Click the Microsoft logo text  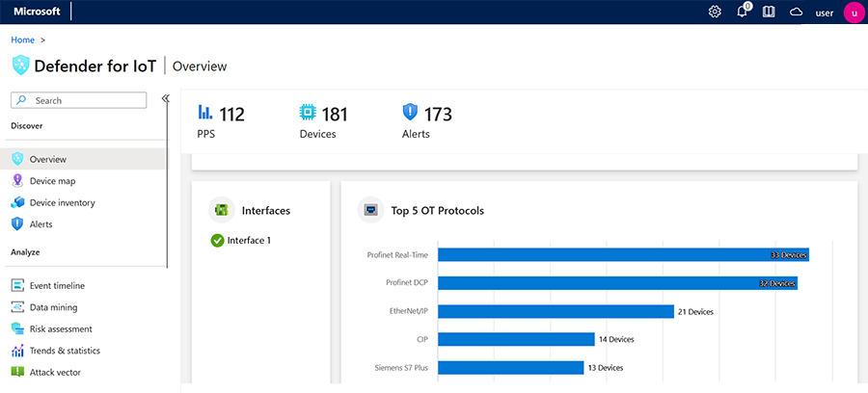click(37, 12)
